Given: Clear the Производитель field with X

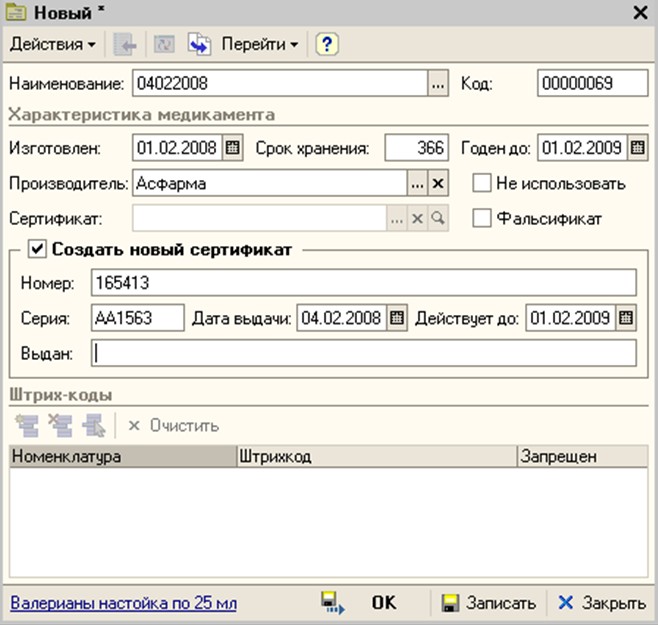Looking at the screenshot, I should point(438,184).
